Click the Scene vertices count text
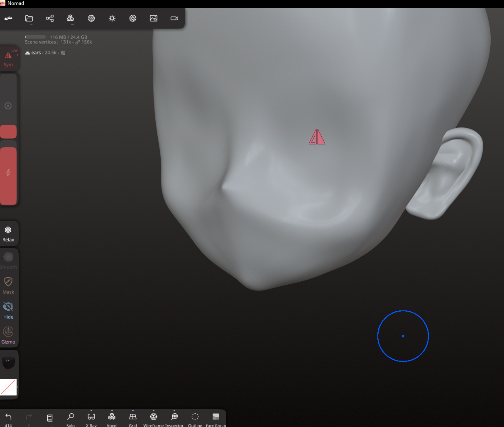Image resolution: width=504 pixels, height=427 pixels. 48,42
